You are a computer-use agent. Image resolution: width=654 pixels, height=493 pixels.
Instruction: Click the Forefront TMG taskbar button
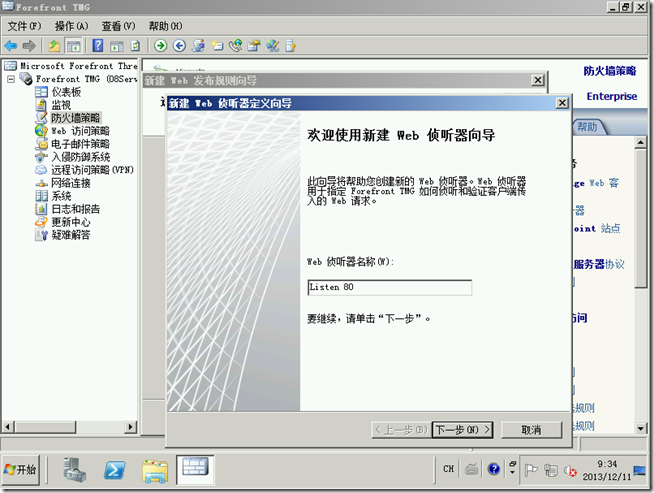(195, 470)
